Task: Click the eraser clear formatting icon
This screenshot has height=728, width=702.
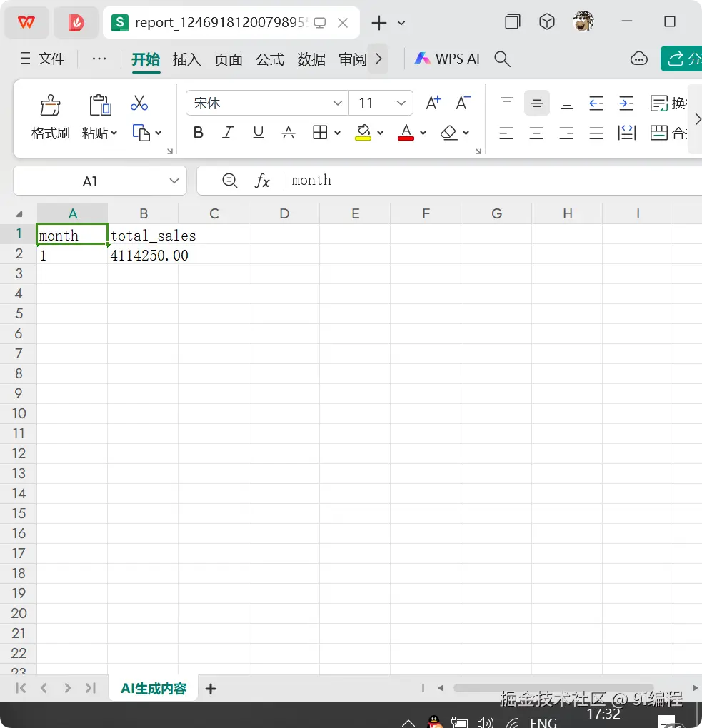Action: [448, 133]
